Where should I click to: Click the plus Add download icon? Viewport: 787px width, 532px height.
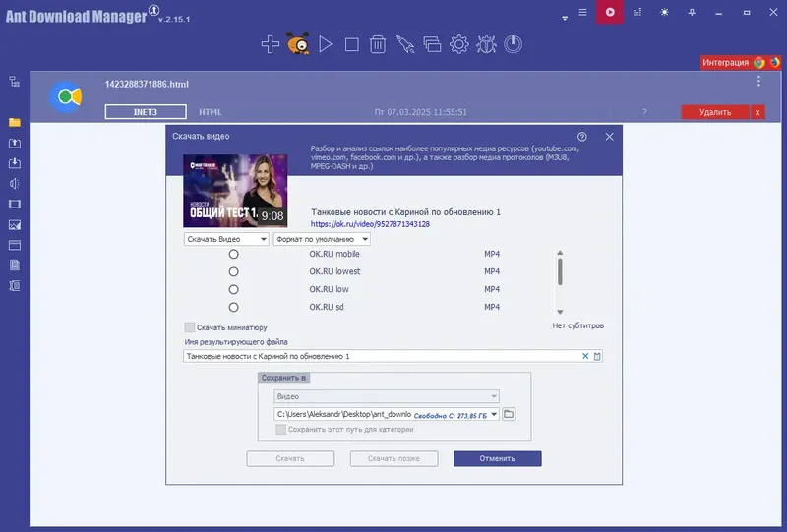(270, 44)
